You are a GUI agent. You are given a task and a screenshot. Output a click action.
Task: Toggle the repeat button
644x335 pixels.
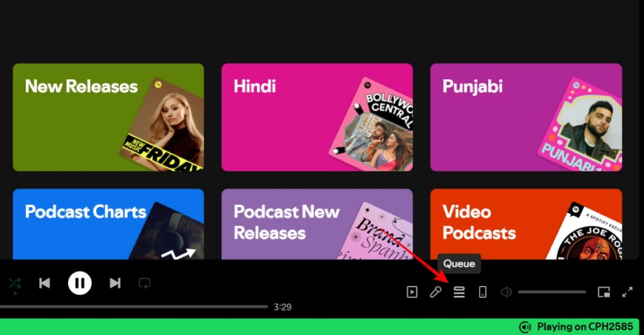(145, 283)
